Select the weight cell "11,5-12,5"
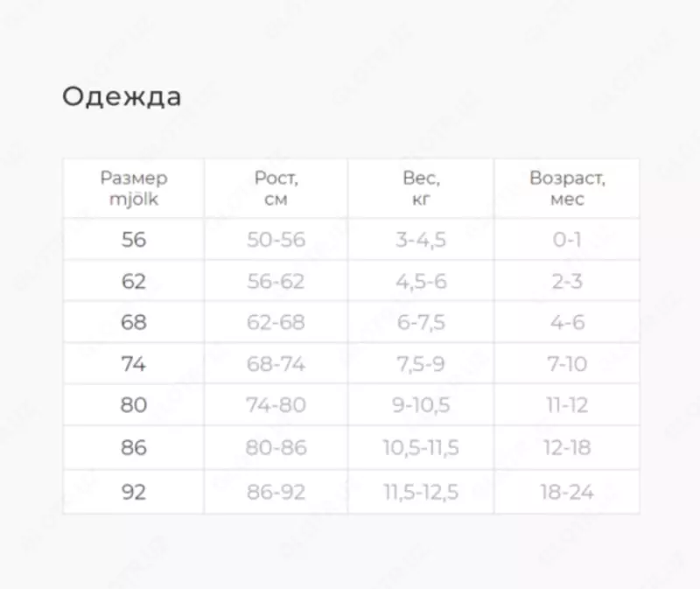The height and width of the screenshot is (589, 700). pos(421,492)
